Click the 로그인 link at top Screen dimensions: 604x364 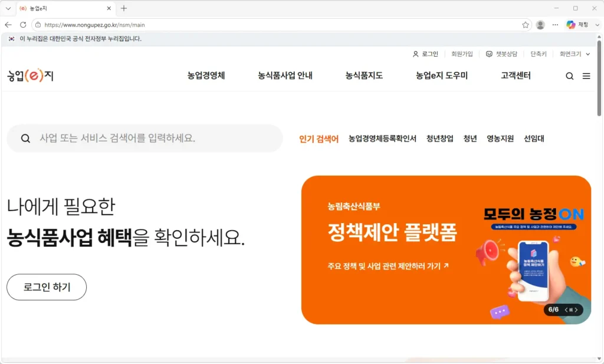point(425,54)
